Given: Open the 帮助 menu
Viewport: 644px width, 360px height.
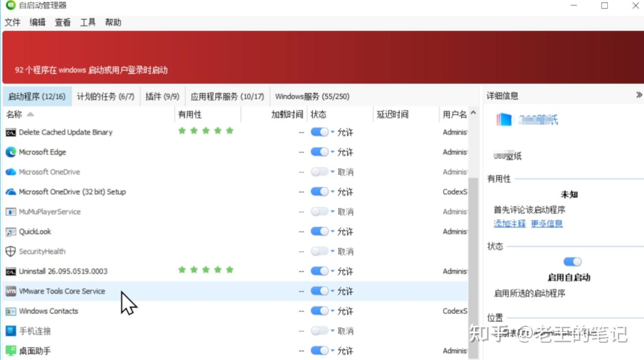Looking at the screenshot, I should tap(113, 22).
